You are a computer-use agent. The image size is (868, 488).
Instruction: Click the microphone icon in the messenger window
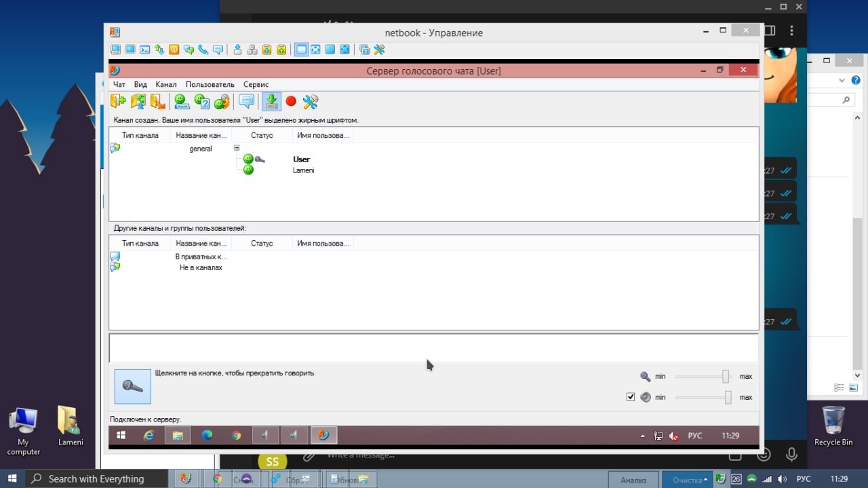791,454
